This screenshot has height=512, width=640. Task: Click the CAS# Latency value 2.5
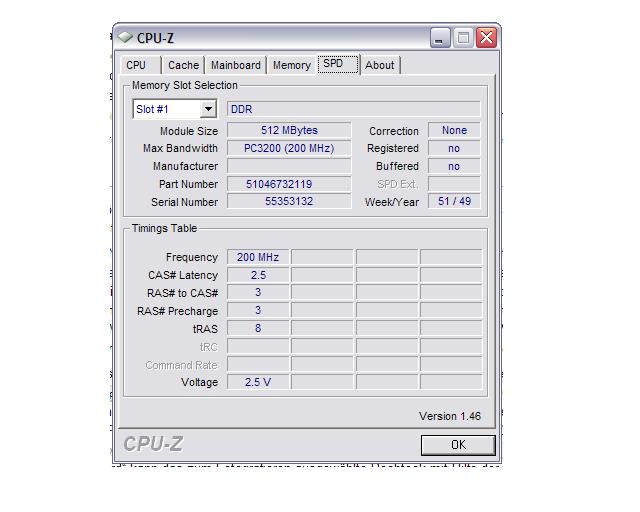[258, 275]
